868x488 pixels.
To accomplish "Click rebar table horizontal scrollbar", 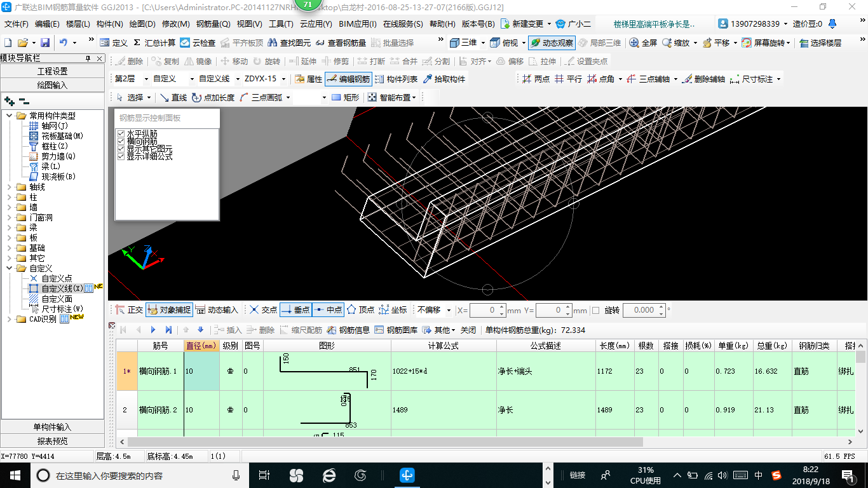I will pyautogui.click(x=386, y=442).
